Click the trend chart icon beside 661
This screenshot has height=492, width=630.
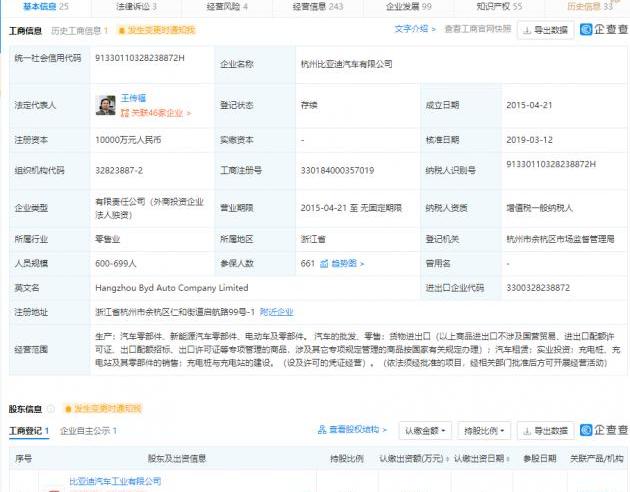click(x=324, y=263)
